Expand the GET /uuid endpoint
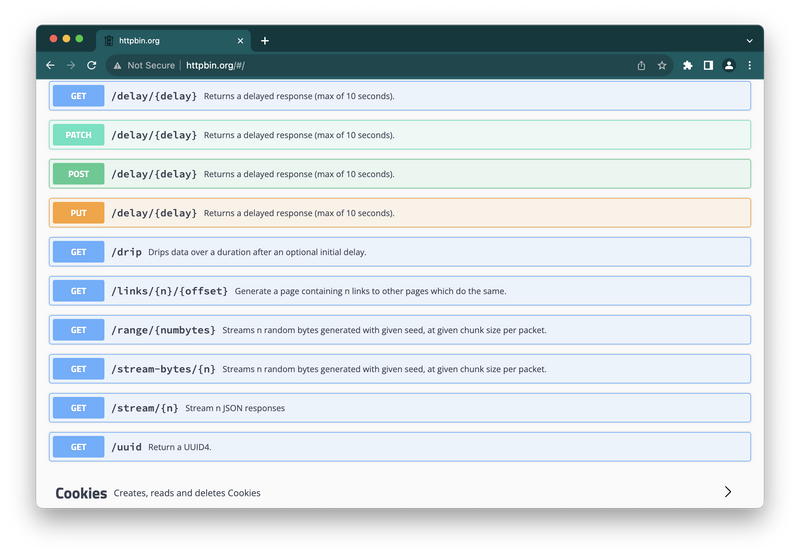This screenshot has width=800, height=556. point(400,447)
